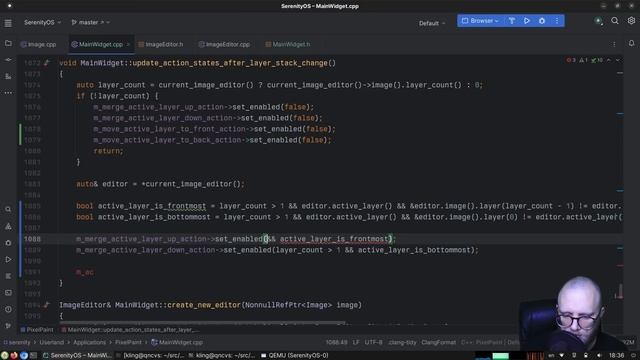Open editor tabs options menu
640x360 pixels.
(614, 44)
